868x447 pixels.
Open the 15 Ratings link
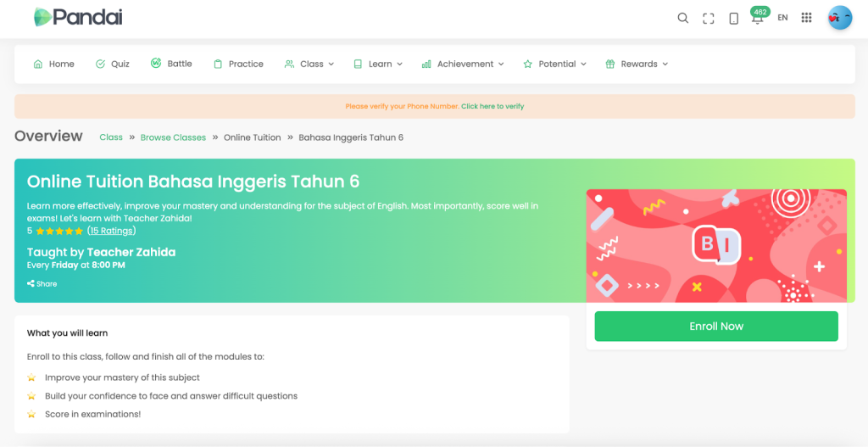tap(111, 231)
